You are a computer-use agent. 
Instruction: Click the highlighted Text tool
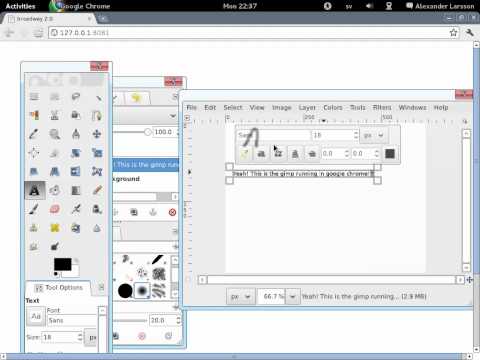click(34, 190)
